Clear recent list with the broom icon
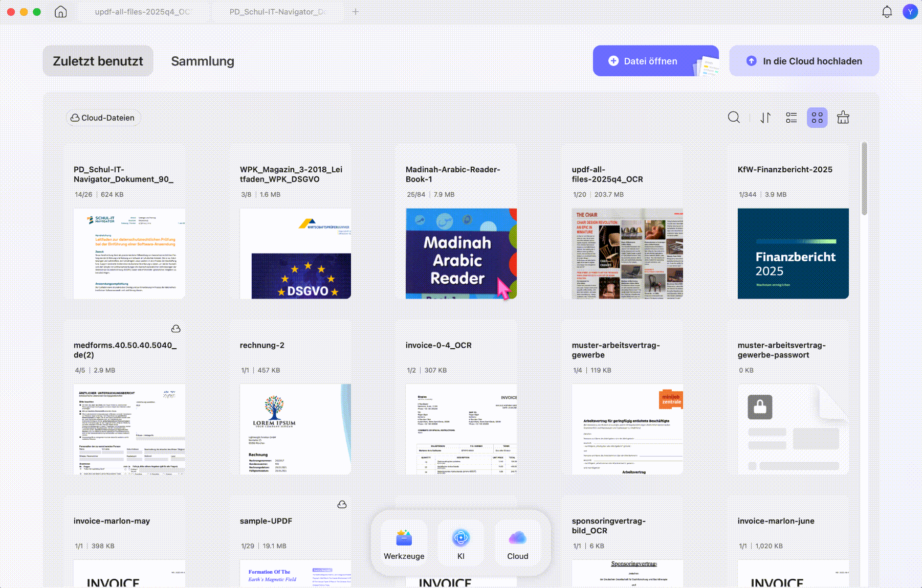This screenshot has height=588, width=922. pyautogui.click(x=843, y=118)
